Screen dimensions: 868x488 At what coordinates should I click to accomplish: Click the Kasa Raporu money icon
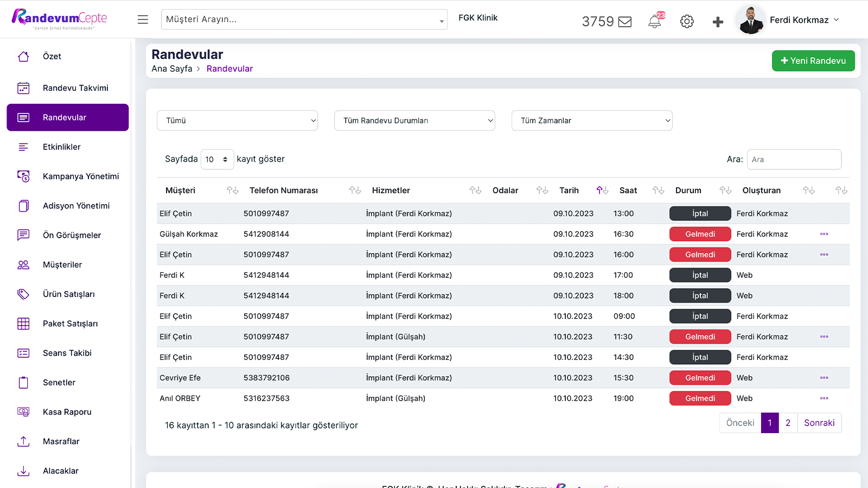tap(23, 412)
